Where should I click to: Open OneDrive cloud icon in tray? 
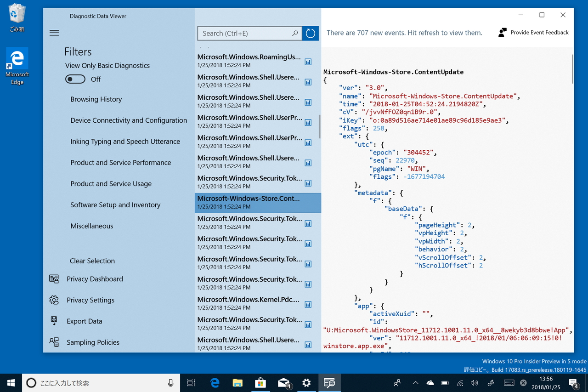coord(430,383)
